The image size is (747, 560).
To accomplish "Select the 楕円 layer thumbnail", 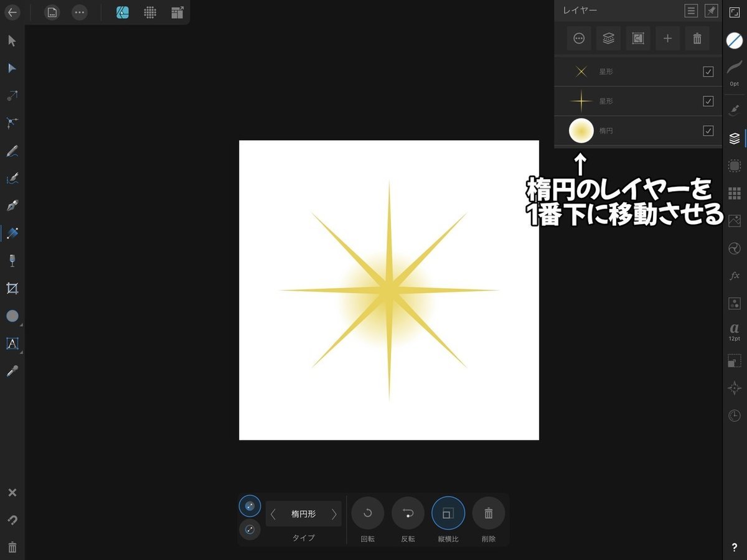I will 581,131.
